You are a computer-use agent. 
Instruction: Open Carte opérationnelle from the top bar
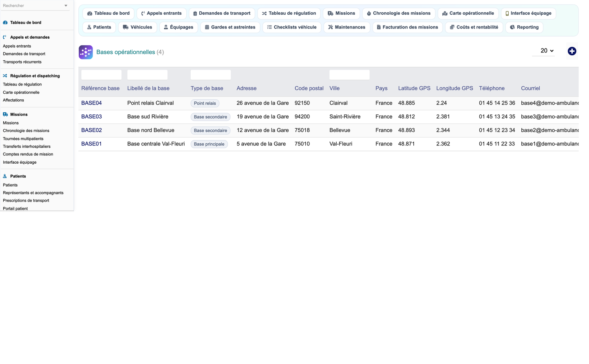click(468, 13)
